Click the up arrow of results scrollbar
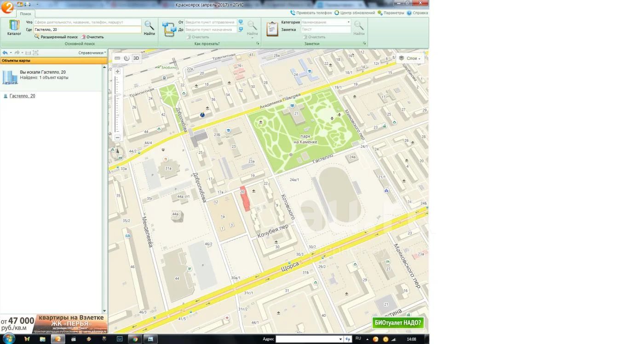 click(104, 67)
